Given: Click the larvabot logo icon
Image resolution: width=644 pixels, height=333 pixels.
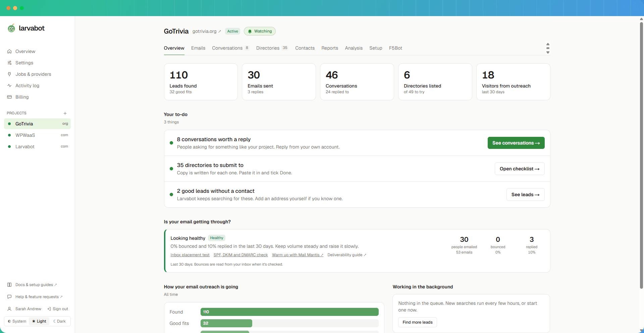Looking at the screenshot, I should point(11,28).
